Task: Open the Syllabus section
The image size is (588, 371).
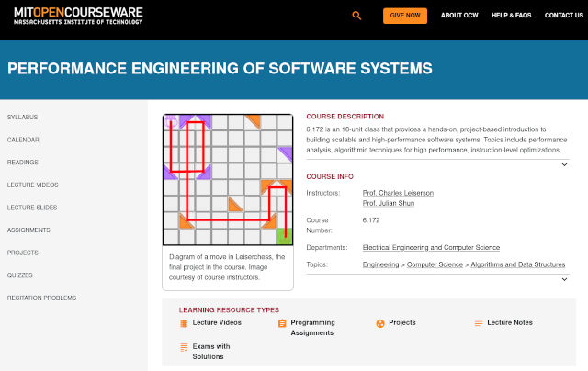Action: point(22,118)
